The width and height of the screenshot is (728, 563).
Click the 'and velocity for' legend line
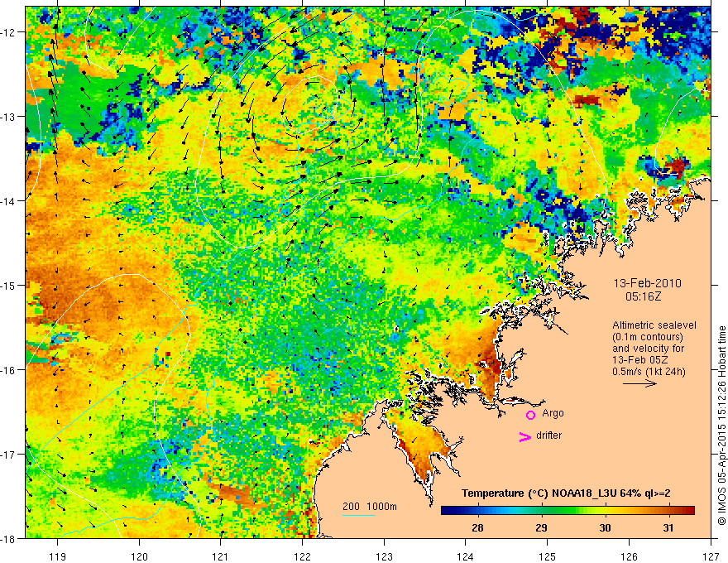(648, 349)
